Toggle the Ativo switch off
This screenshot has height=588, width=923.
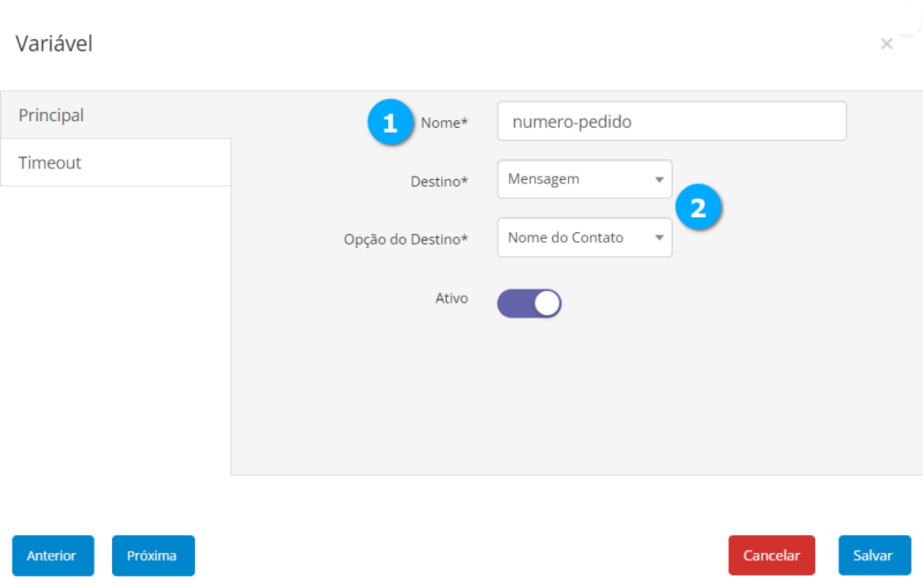click(x=529, y=304)
